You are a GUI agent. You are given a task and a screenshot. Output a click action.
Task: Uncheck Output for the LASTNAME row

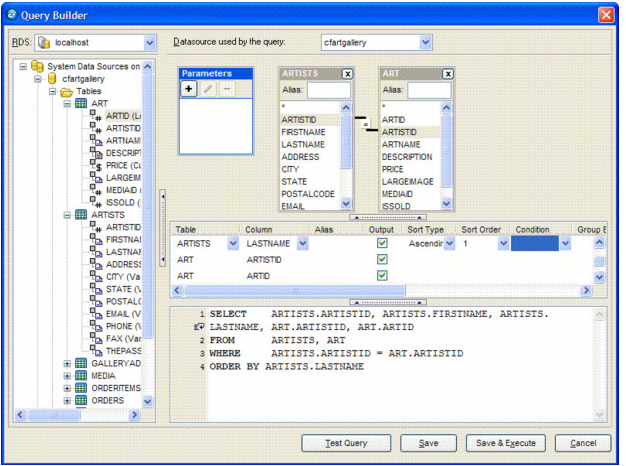(x=381, y=243)
